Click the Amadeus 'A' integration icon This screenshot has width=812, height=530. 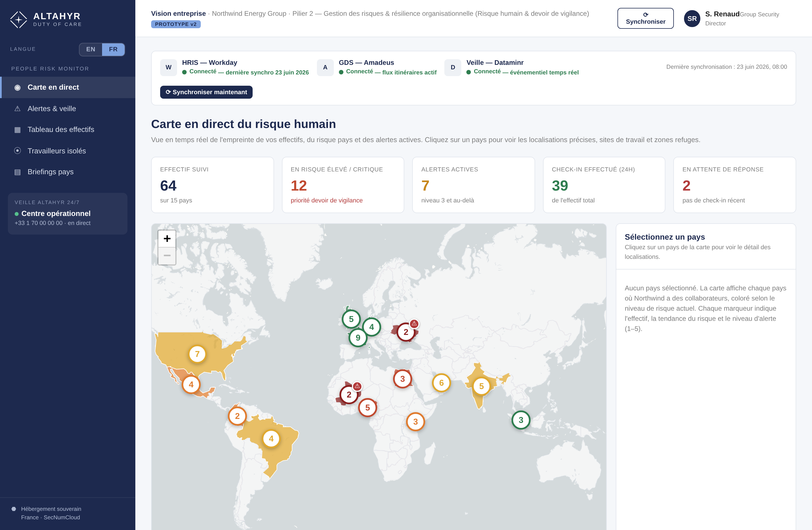[325, 68]
